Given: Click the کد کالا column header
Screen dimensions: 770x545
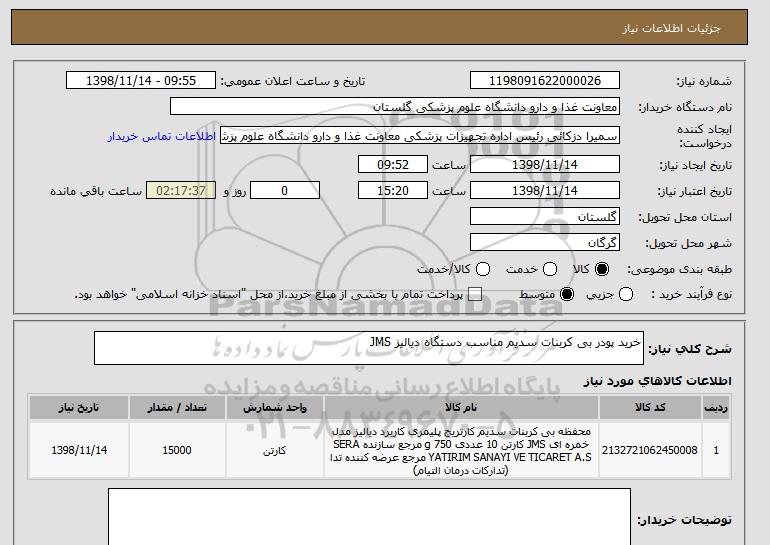Looking at the screenshot, I should 650,408.
